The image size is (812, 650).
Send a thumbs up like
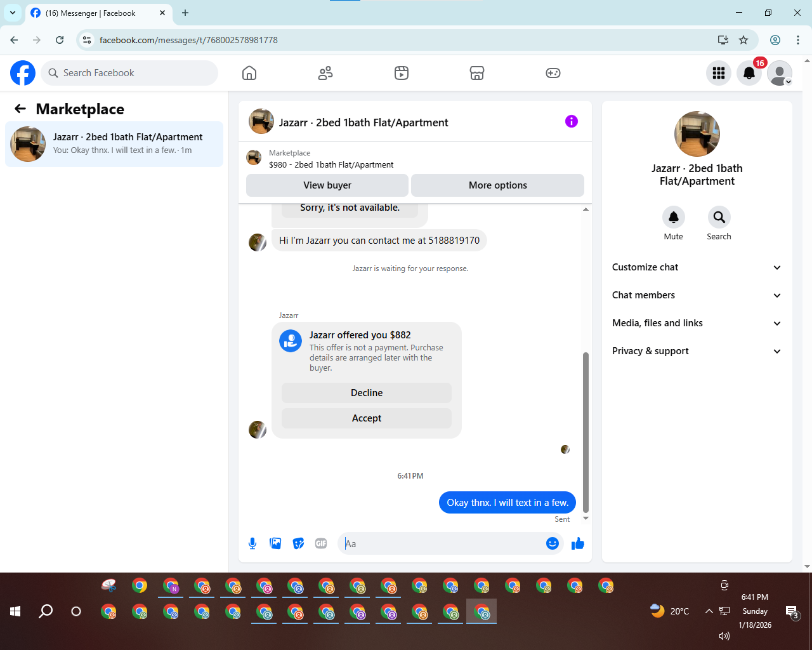[x=578, y=543]
